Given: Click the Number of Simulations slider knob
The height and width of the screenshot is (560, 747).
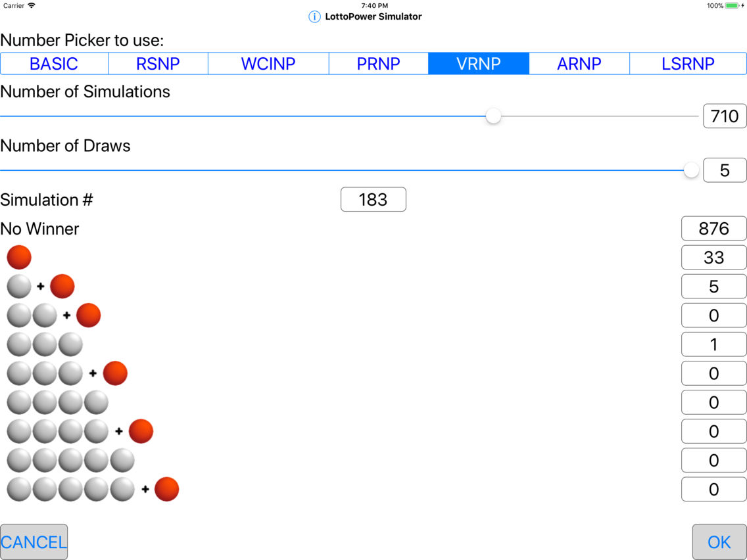Looking at the screenshot, I should (493, 116).
